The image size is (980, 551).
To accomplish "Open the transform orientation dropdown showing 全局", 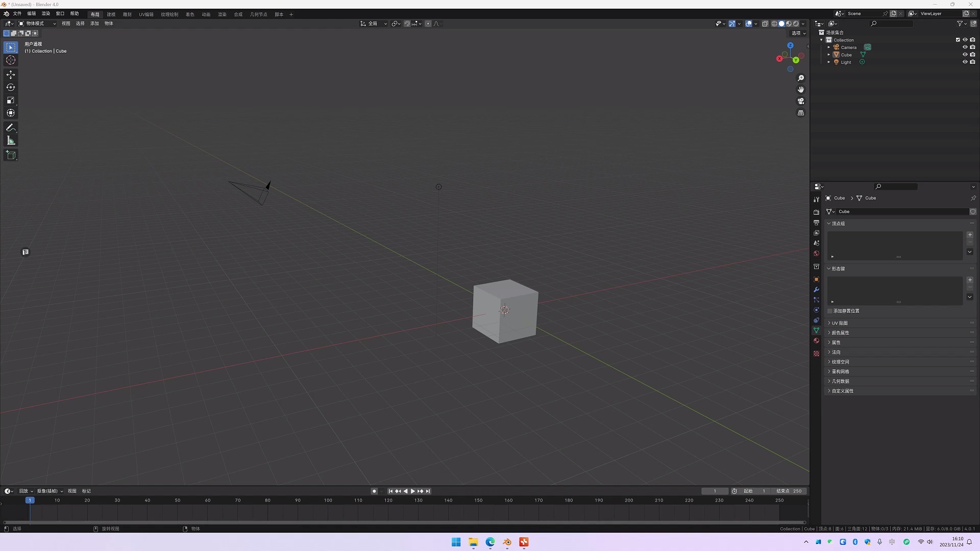I will click(373, 23).
